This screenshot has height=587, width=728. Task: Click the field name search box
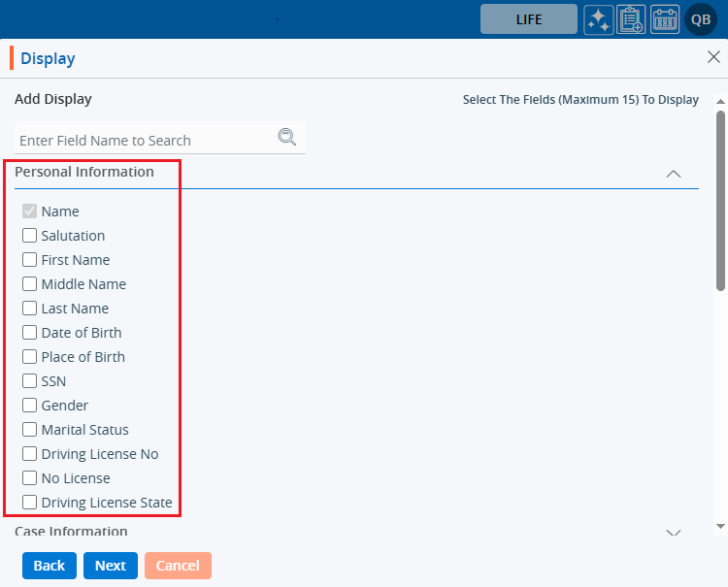click(x=146, y=140)
